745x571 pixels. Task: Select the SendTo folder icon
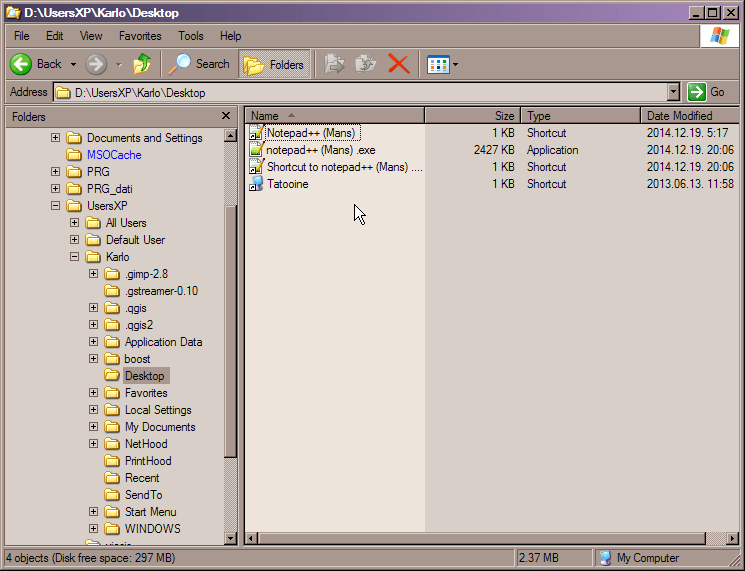[x=112, y=495]
